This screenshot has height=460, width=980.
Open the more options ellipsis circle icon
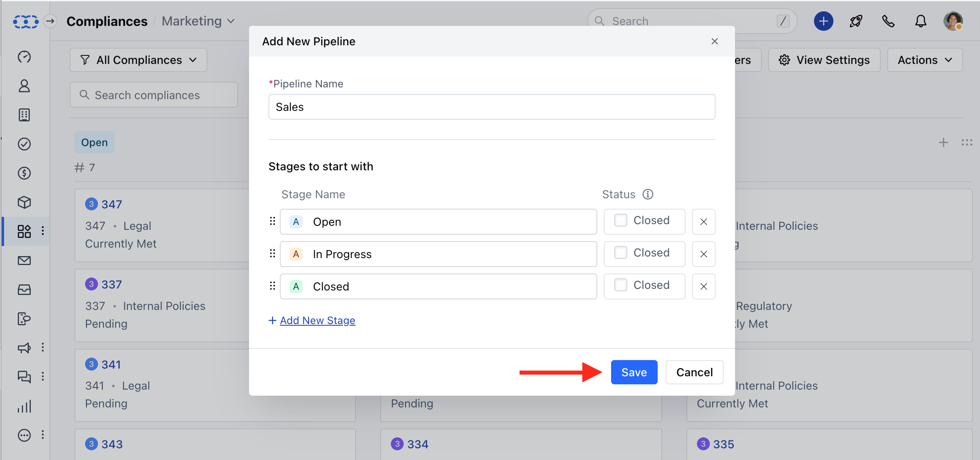point(24,435)
